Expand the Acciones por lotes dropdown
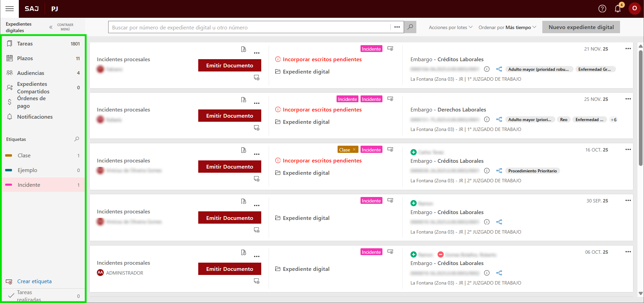The image size is (644, 303). point(450,27)
